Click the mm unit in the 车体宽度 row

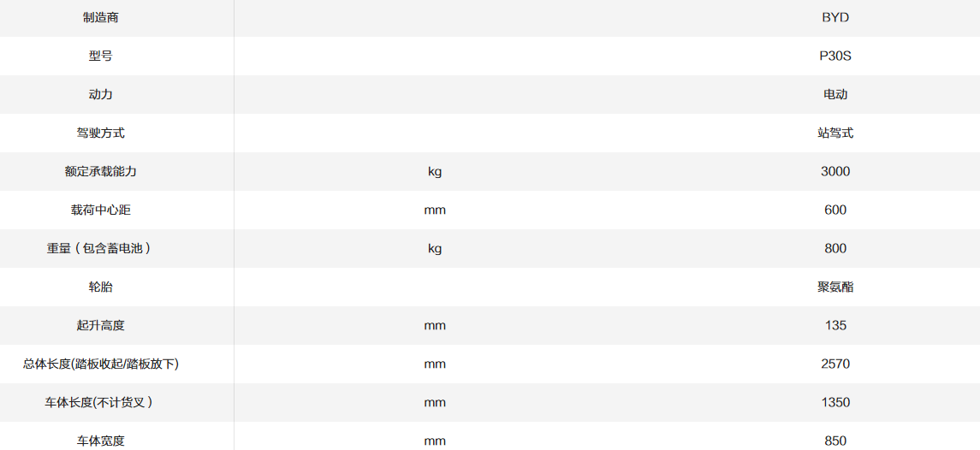point(435,441)
